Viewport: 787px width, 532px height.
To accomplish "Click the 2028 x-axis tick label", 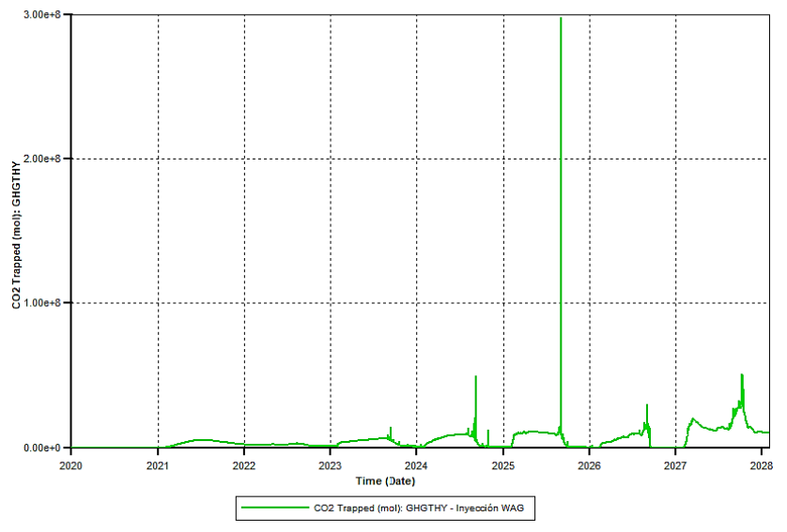I will (762, 465).
